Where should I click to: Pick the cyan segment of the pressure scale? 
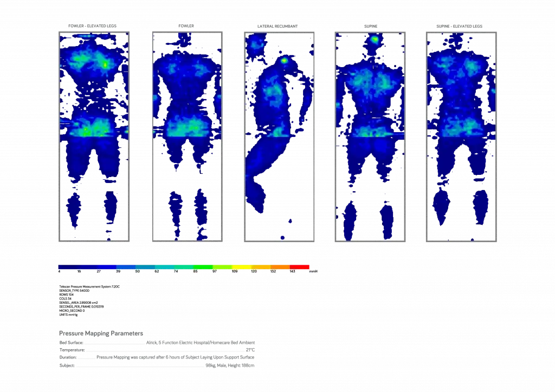164,267
